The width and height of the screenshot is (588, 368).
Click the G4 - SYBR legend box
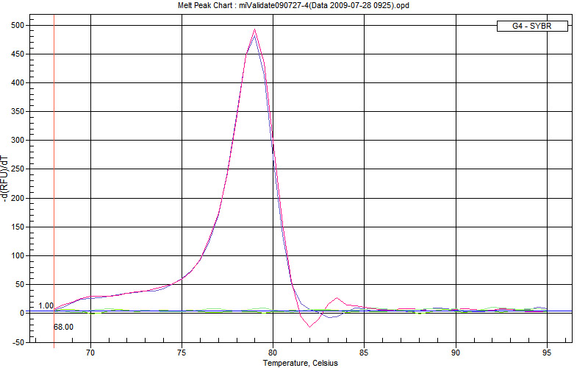532,26
